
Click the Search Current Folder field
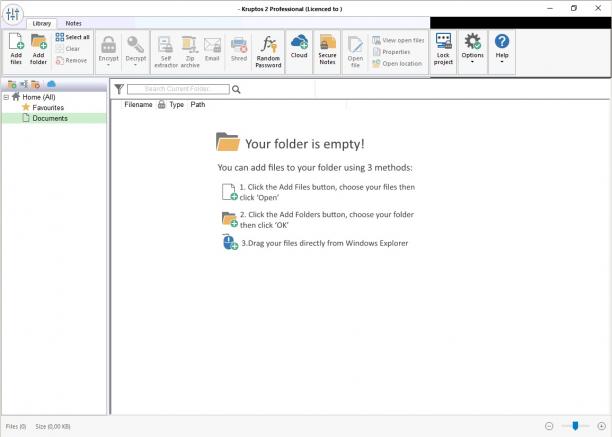[x=178, y=89]
